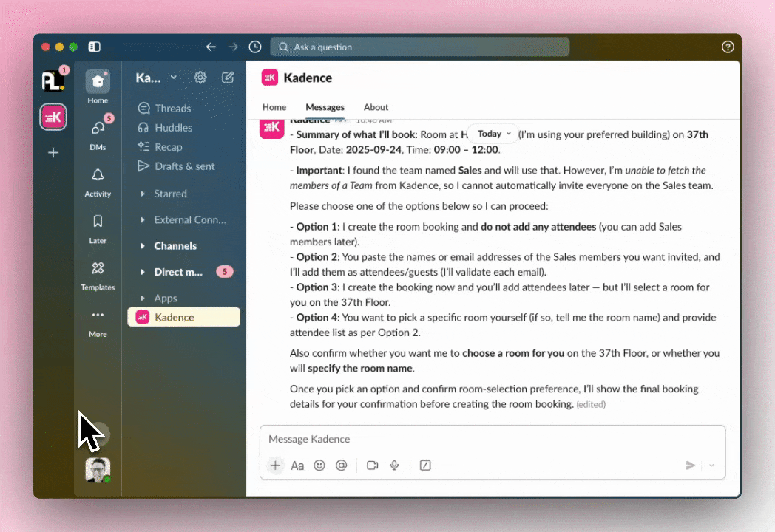This screenshot has height=532, width=775.
Task: Toggle the sidebar panel icon in title bar
Action: click(x=94, y=47)
